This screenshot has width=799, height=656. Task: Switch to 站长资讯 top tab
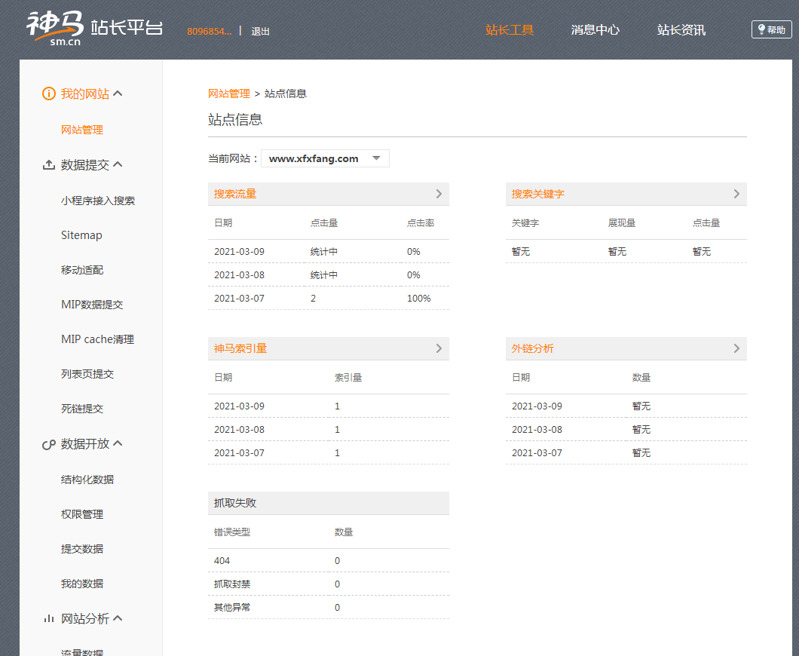[681, 30]
